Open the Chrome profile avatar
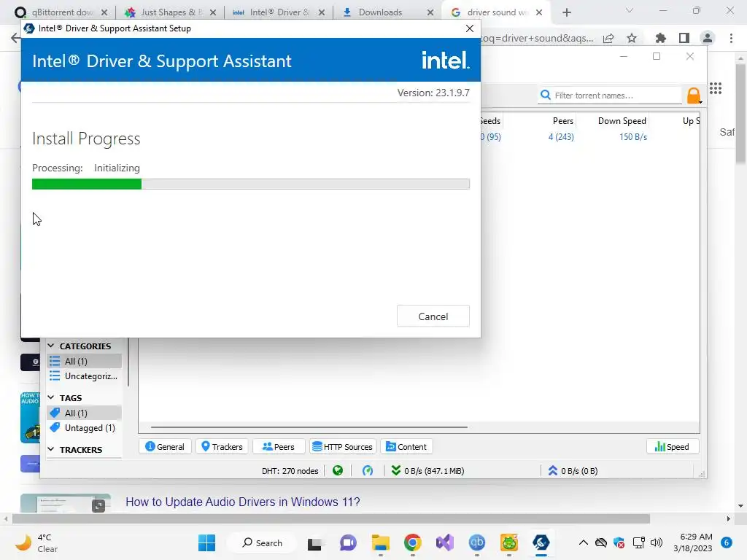The image size is (747, 560). coord(708,38)
